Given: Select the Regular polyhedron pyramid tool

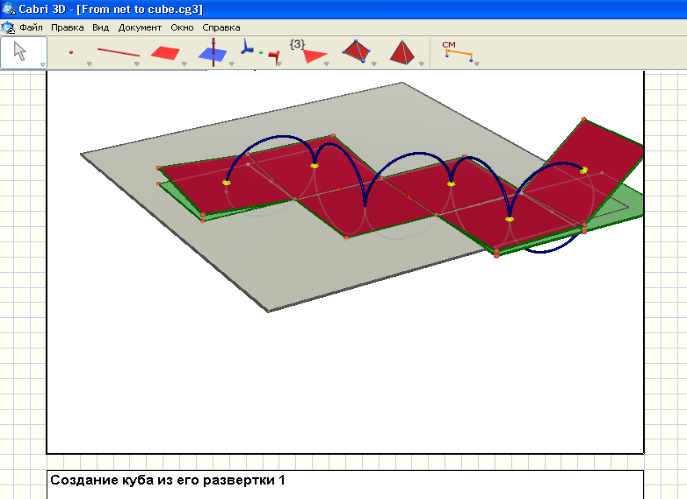Looking at the screenshot, I should [402, 51].
